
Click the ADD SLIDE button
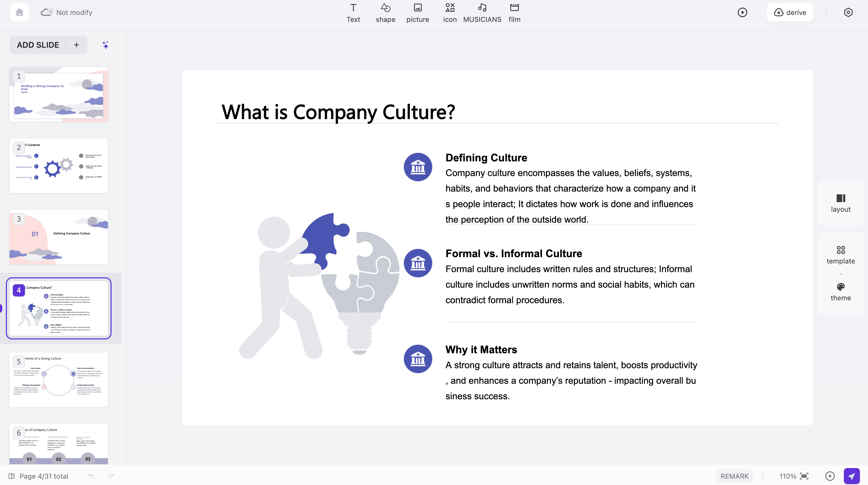tap(38, 45)
